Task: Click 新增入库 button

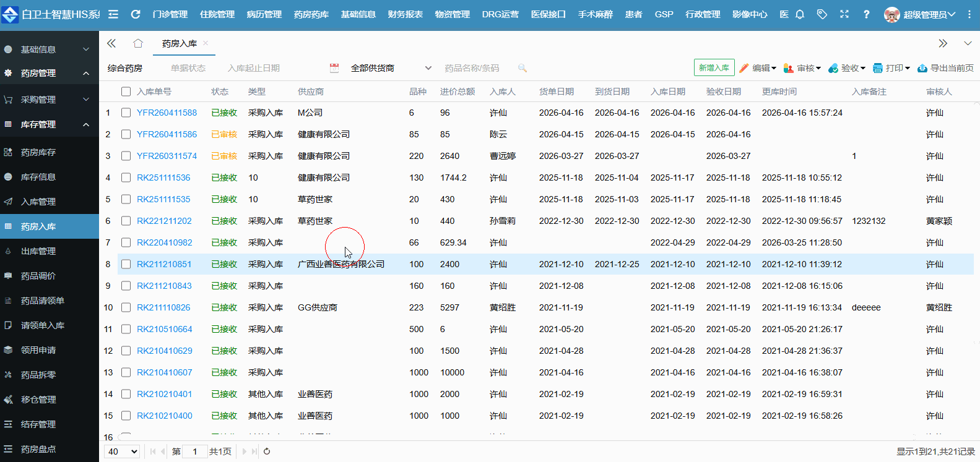Action: click(x=714, y=68)
